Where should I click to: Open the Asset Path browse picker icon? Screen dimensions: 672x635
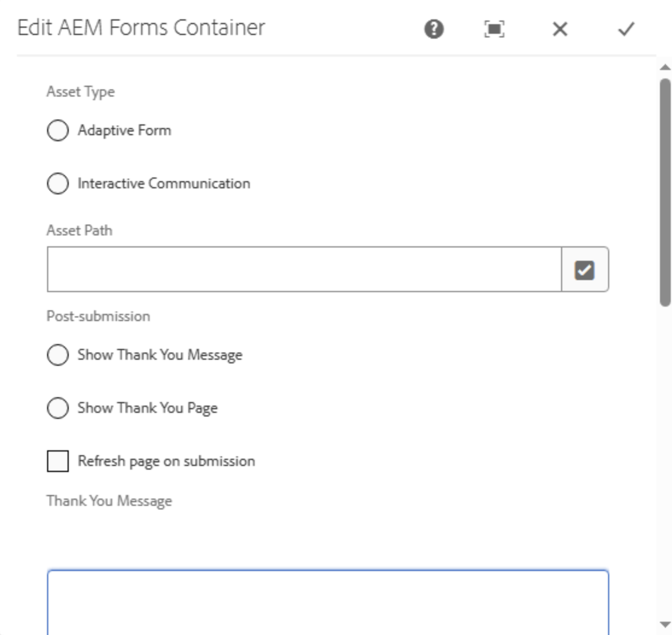click(585, 270)
